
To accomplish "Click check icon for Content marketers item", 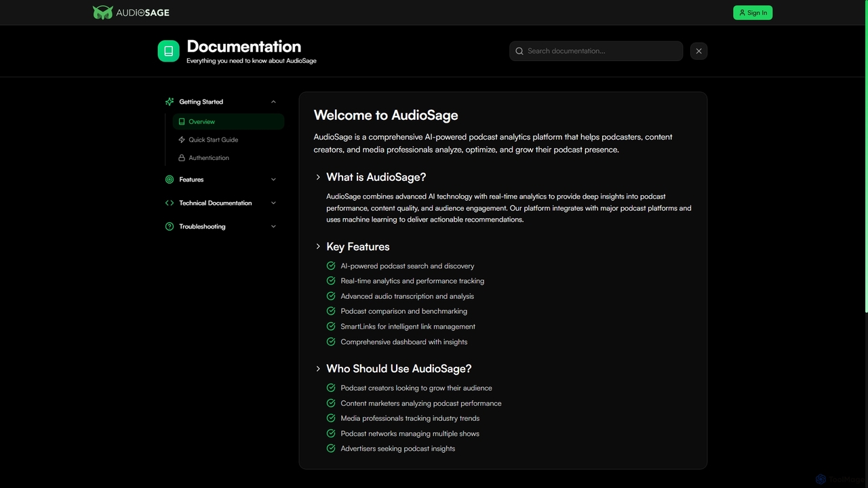I will coord(331,403).
